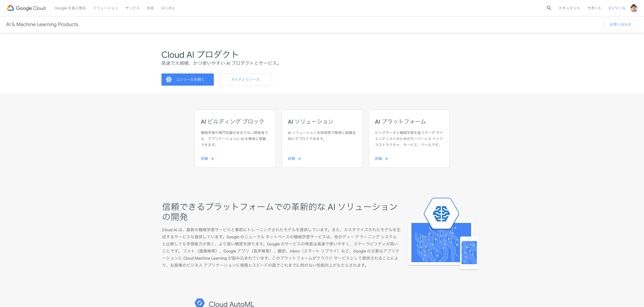Open the ドキュメント link
This screenshot has width=644, height=307.
coord(569,8)
